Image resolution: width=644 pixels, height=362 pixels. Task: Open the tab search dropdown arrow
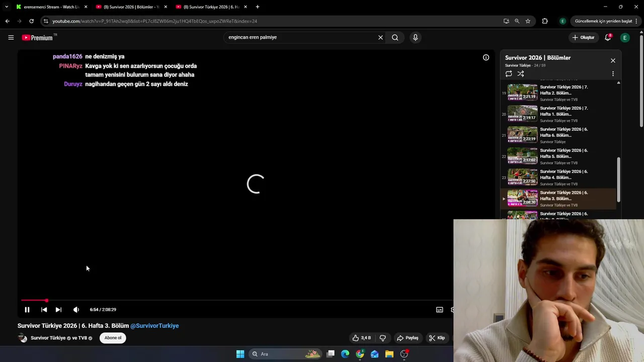pos(6,7)
